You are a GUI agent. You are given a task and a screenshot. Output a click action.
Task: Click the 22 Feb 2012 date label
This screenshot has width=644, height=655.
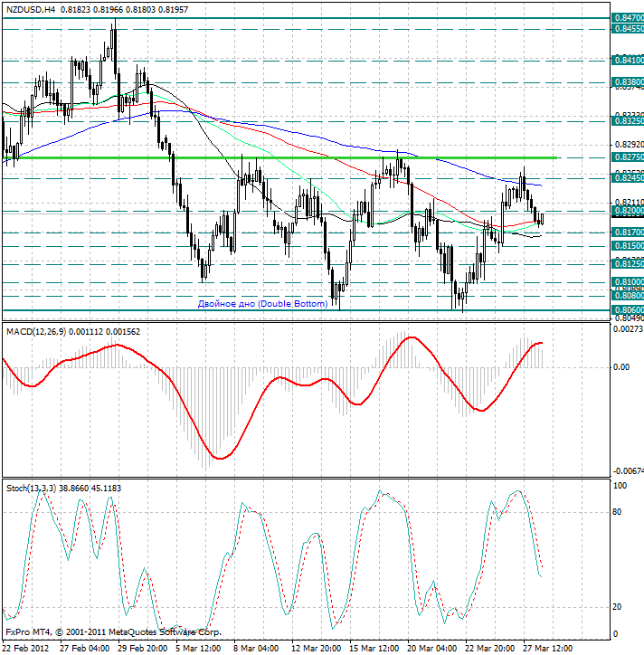coord(25,648)
